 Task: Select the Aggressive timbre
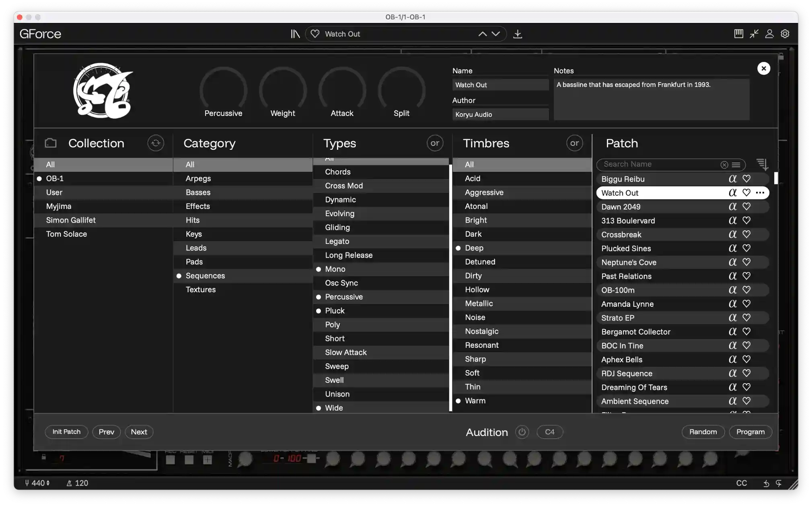point(522,192)
